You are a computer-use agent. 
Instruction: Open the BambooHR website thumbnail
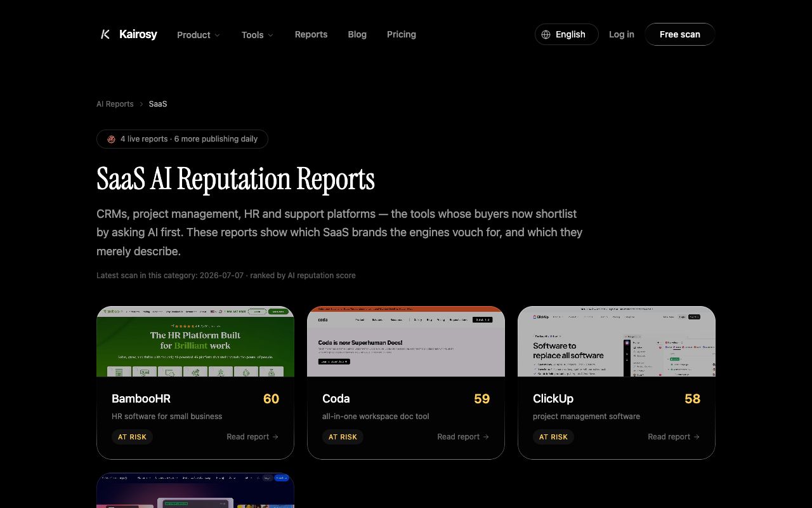[x=195, y=342]
